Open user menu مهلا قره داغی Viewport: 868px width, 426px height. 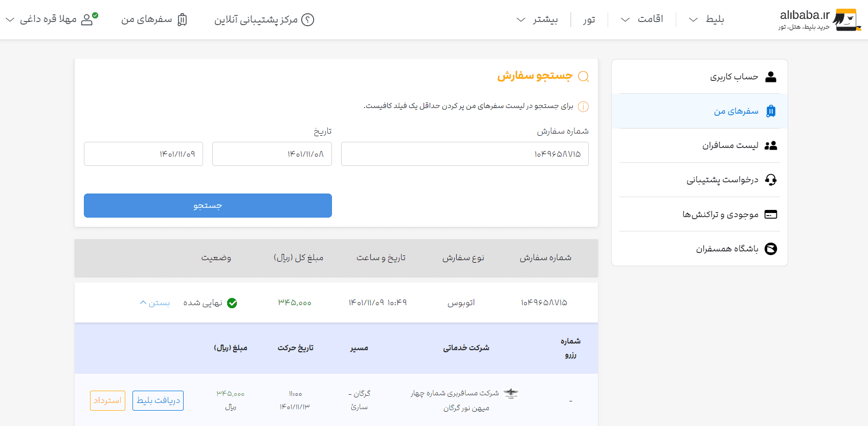pyautogui.click(x=52, y=19)
